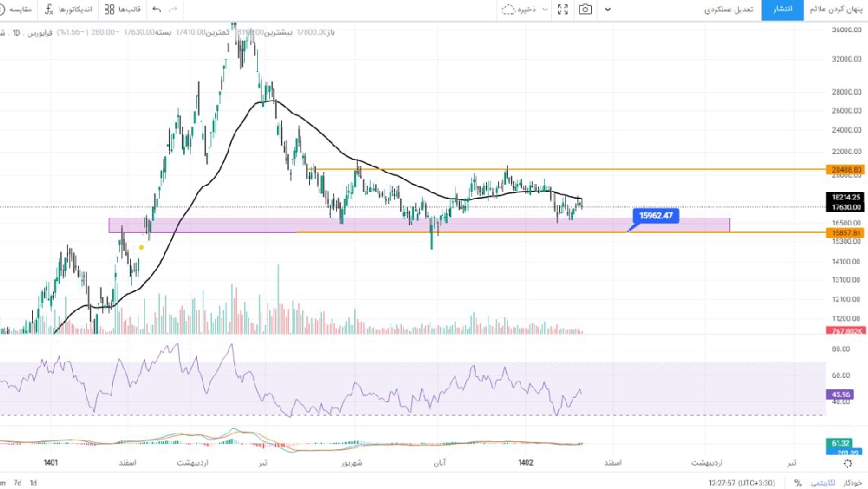Click the red volume label 767.802K

pos(845,331)
